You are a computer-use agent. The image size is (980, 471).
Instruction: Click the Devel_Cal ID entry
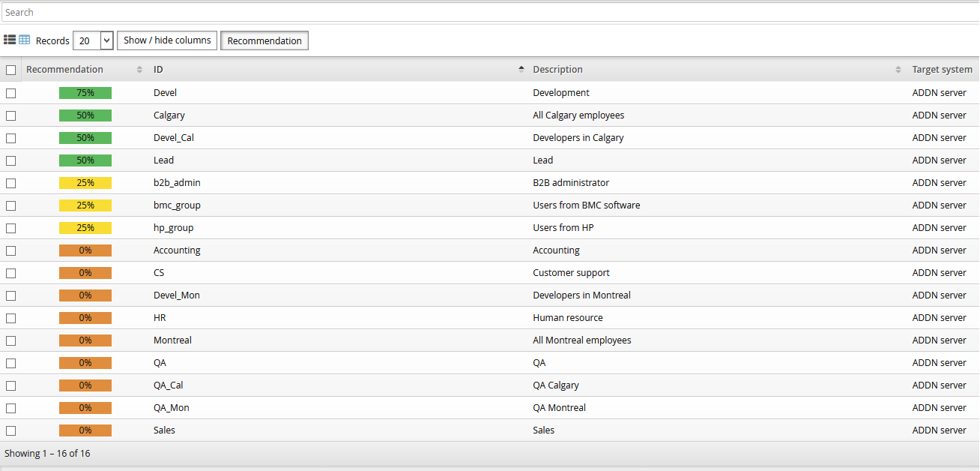[x=174, y=138]
